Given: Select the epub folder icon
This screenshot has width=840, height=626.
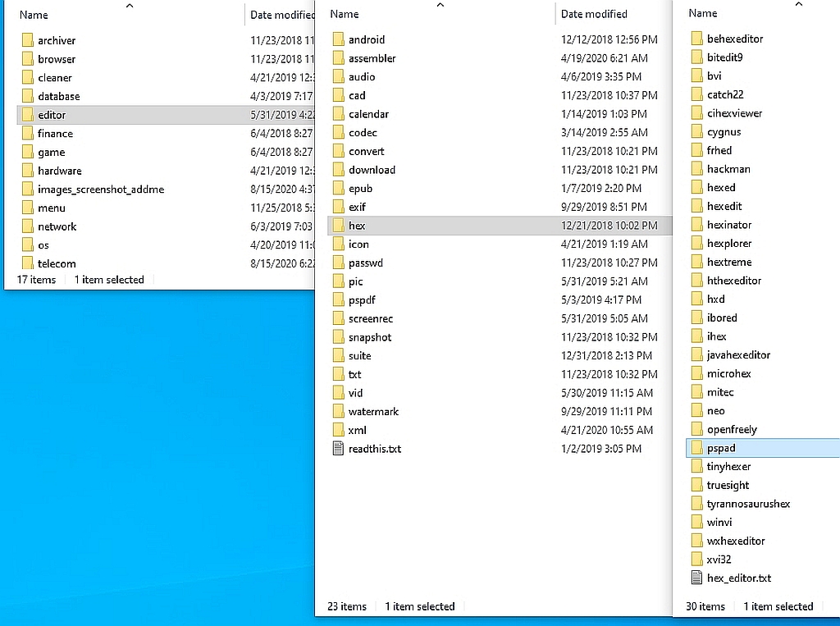Looking at the screenshot, I should tap(338, 188).
